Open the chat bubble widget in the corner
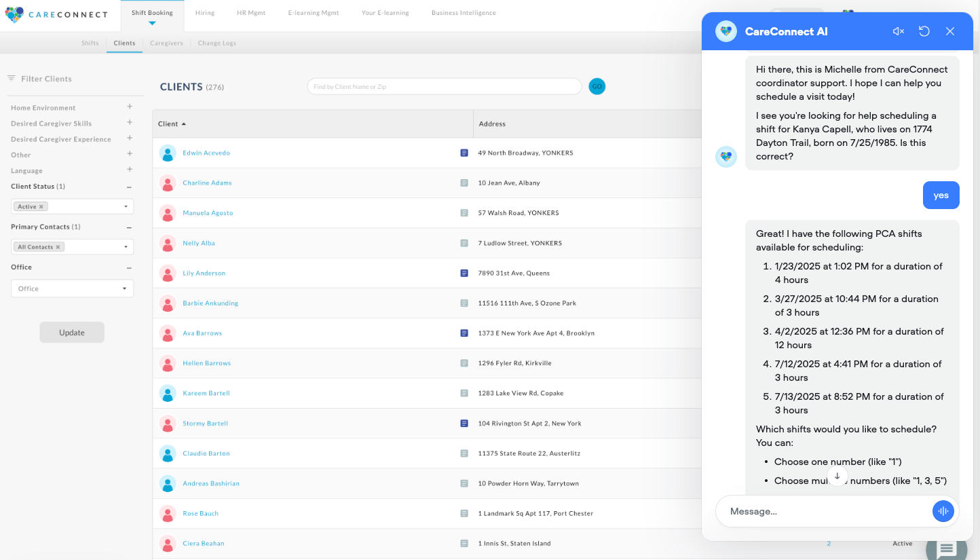 tap(947, 548)
